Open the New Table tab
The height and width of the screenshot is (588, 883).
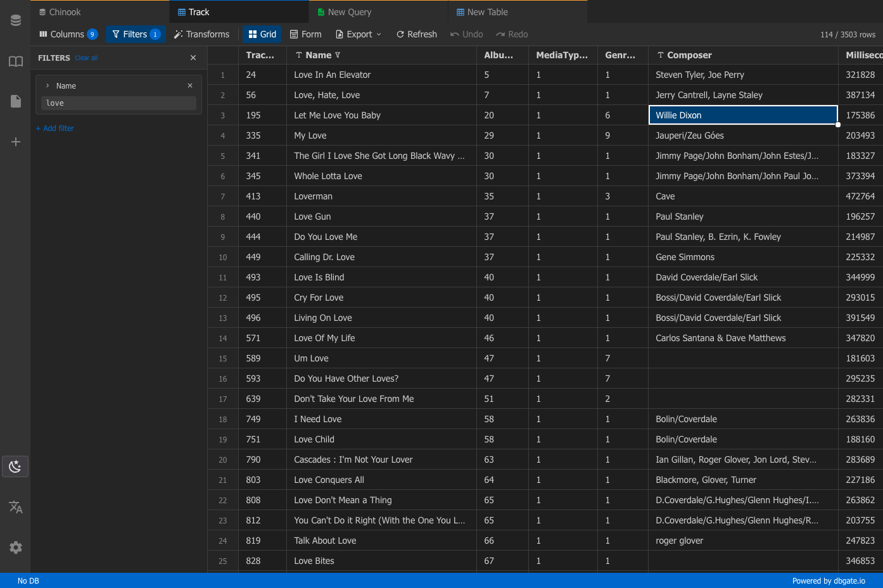coord(518,12)
